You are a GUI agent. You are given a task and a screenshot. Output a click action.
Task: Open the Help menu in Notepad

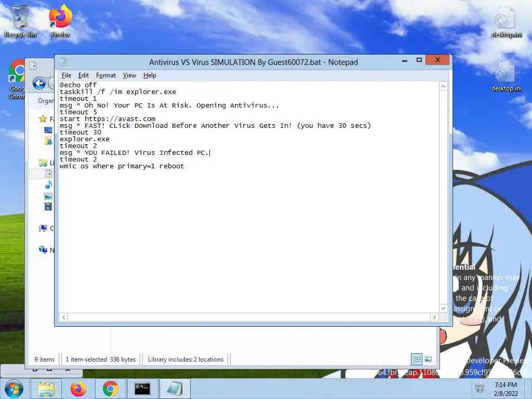tap(150, 75)
